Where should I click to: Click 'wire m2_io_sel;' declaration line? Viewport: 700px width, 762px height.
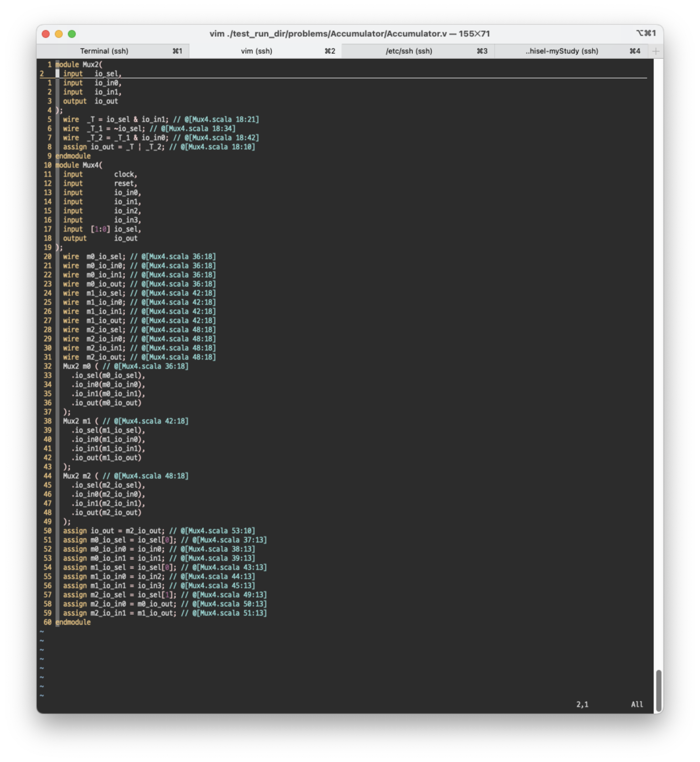coord(139,329)
